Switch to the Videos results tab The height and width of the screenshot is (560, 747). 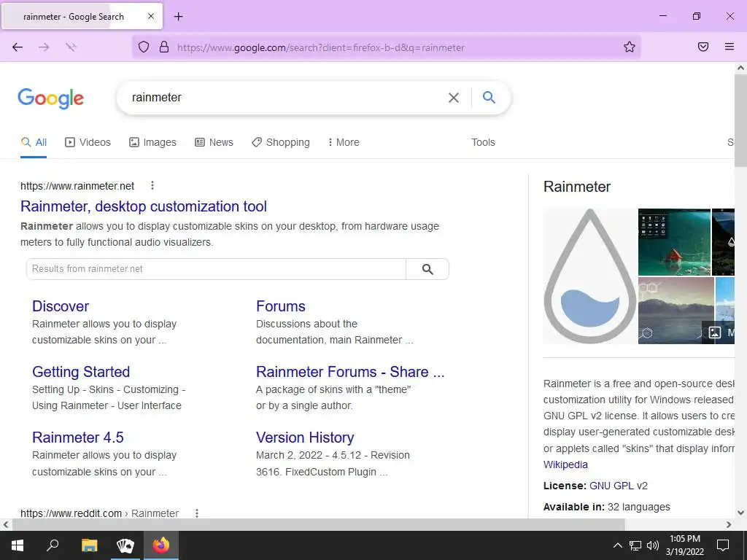88,142
